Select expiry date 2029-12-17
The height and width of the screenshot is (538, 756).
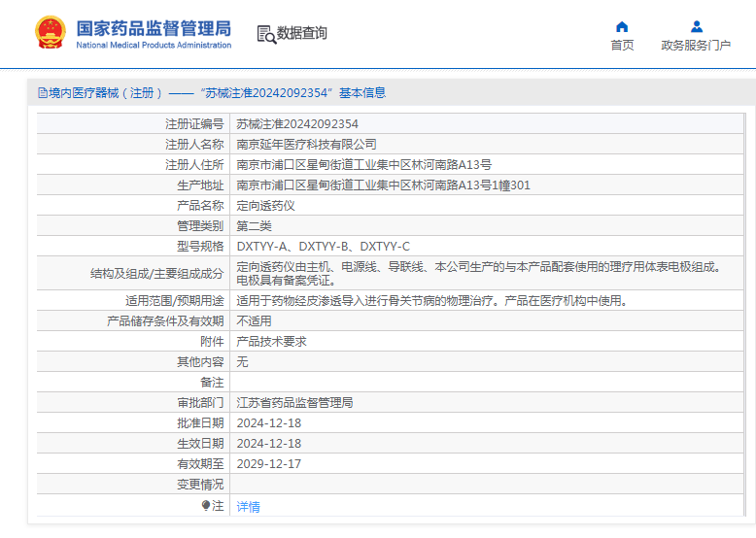268,464
